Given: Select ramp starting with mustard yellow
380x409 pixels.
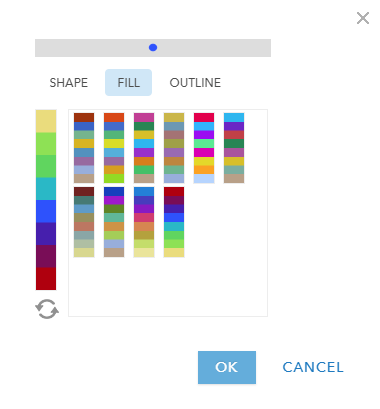Looking at the screenshot, I should [x=174, y=148].
